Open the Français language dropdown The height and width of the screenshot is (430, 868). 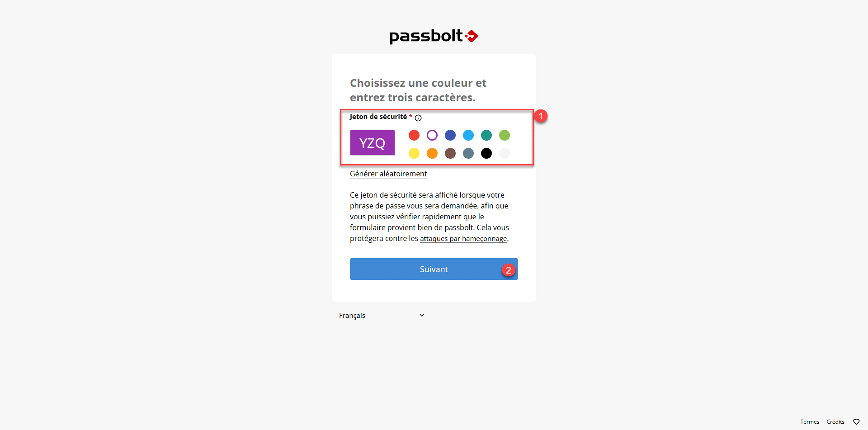382,316
